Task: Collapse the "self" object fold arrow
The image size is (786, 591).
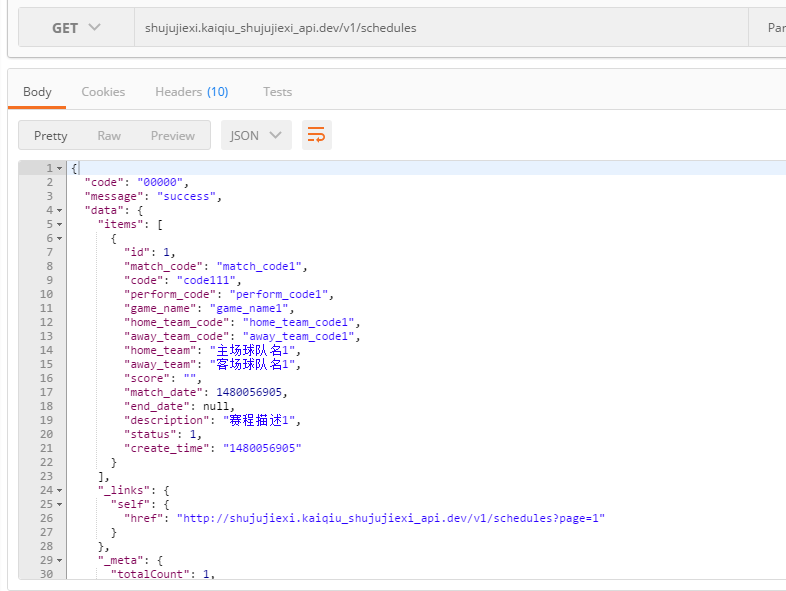Action: [x=59, y=505]
